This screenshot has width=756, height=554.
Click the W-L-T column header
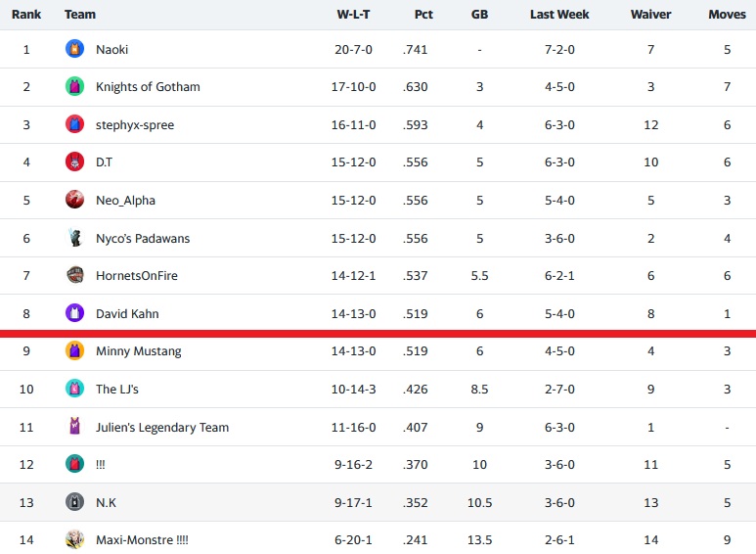353,15
